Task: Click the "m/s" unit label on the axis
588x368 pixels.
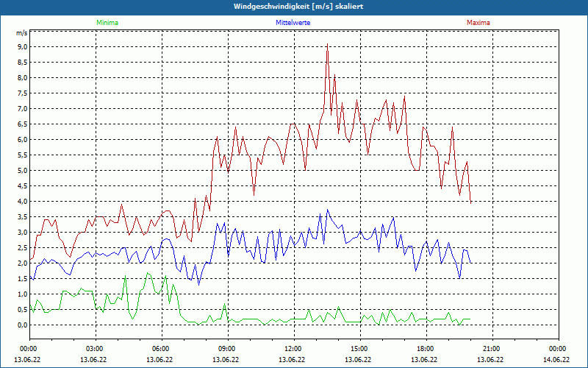Action: tap(22, 33)
